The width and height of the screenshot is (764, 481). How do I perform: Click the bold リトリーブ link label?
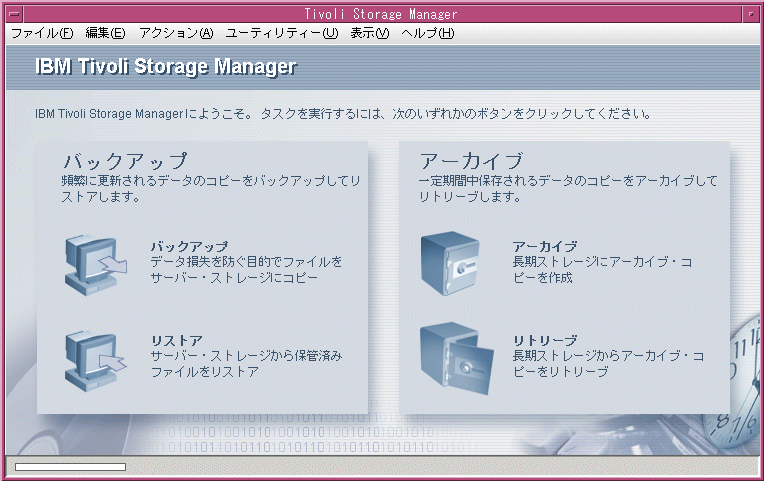point(545,341)
